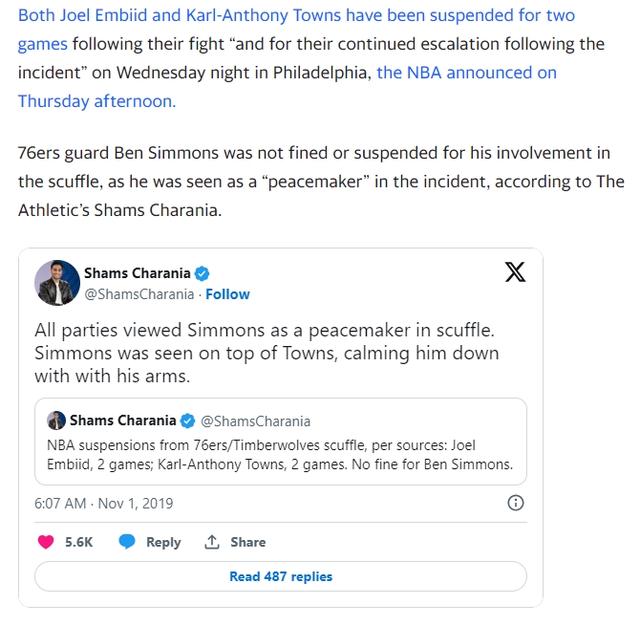640x626 pixels.
Task: Click the X logo in the tweet
Action: 515,272
